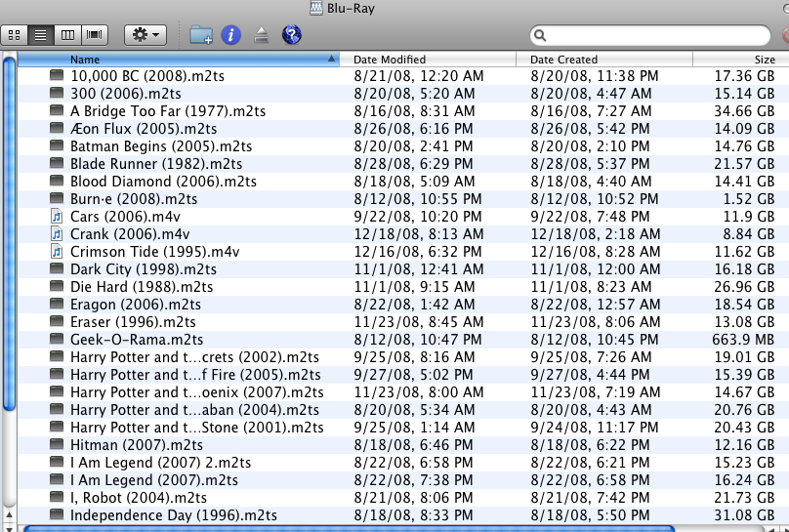Sort by Size column header
The image size is (789, 532).
coord(741,60)
